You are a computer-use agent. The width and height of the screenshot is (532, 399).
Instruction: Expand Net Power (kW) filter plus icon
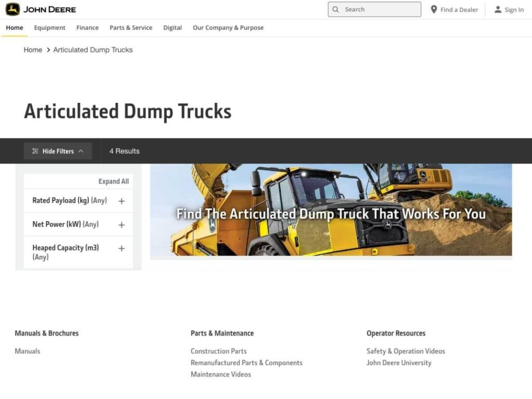tap(122, 225)
